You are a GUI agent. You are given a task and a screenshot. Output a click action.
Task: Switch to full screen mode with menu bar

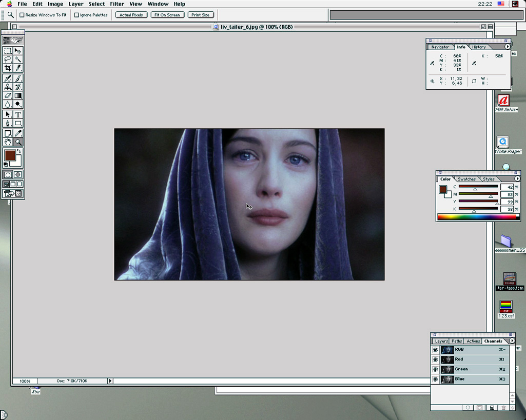13,184
